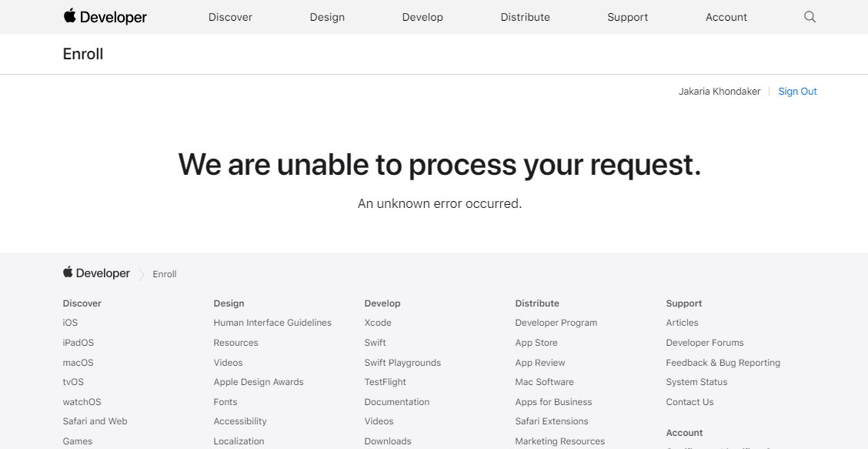
Task: Open the Contact Us support link
Action: (689, 401)
